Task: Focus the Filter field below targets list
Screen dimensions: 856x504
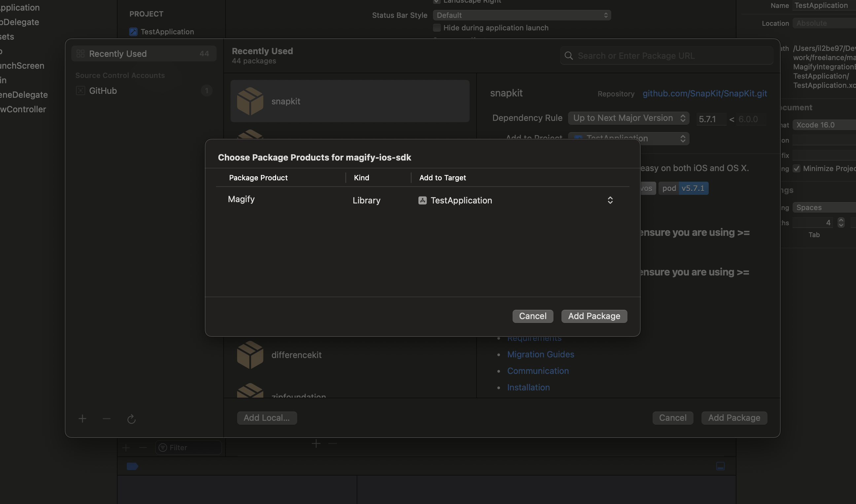Action: 189,448
